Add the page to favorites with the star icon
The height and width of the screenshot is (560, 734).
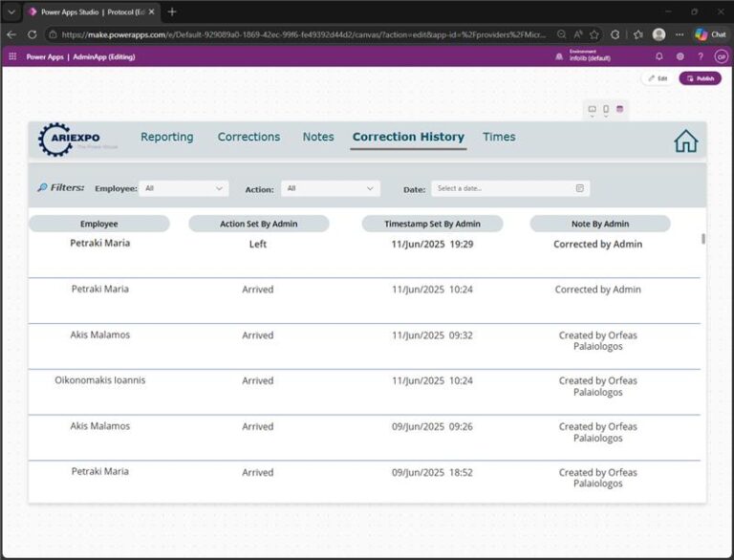click(x=594, y=34)
